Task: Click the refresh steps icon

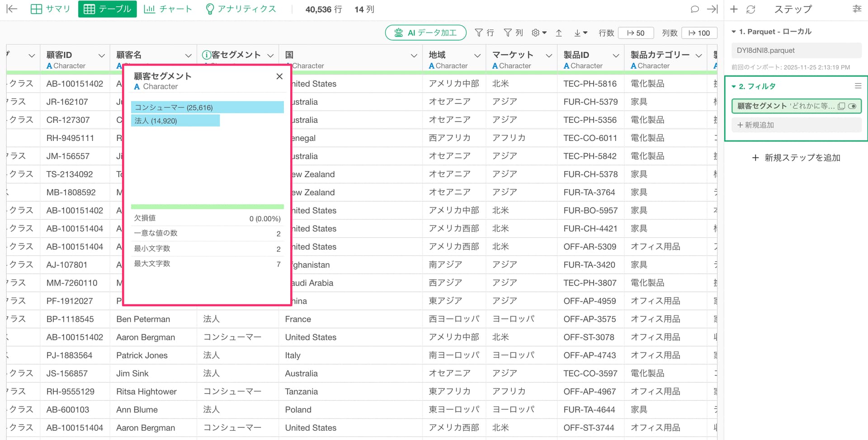Action: coord(751,9)
